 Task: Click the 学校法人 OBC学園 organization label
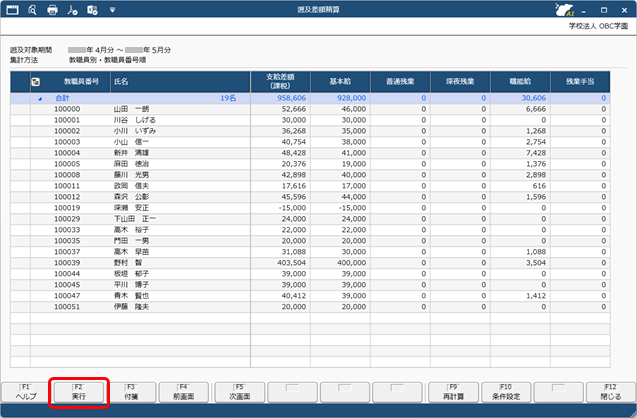[598, 26]
